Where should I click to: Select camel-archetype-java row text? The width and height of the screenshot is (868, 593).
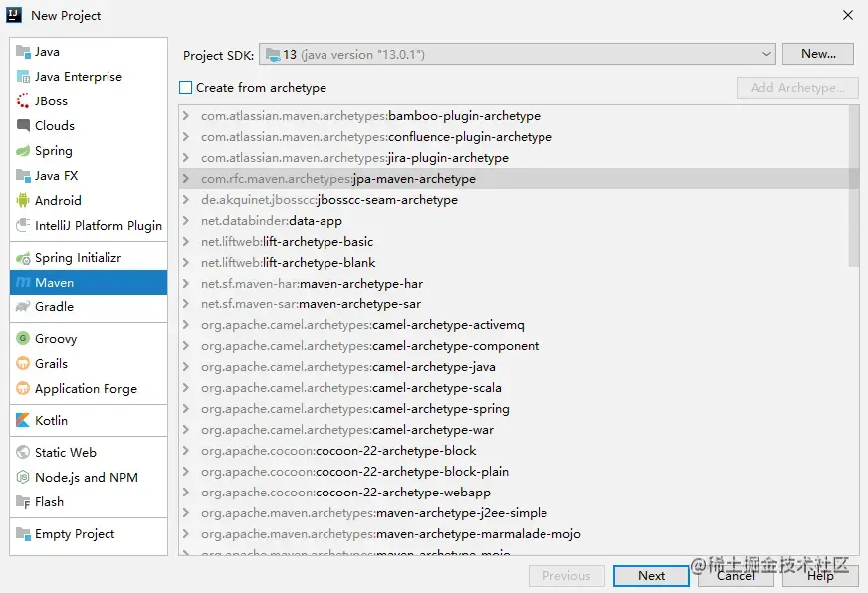348,367
